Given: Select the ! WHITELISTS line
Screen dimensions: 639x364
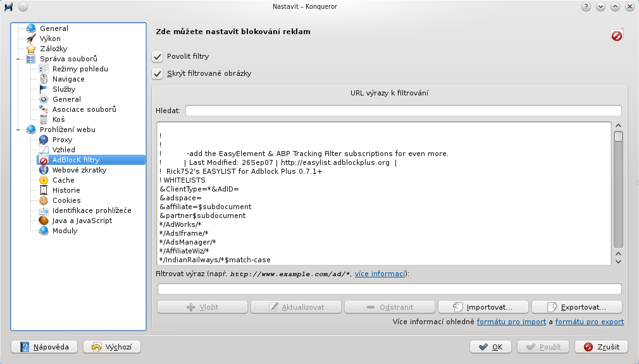Looking at the screenshot, I should [183, 180].
